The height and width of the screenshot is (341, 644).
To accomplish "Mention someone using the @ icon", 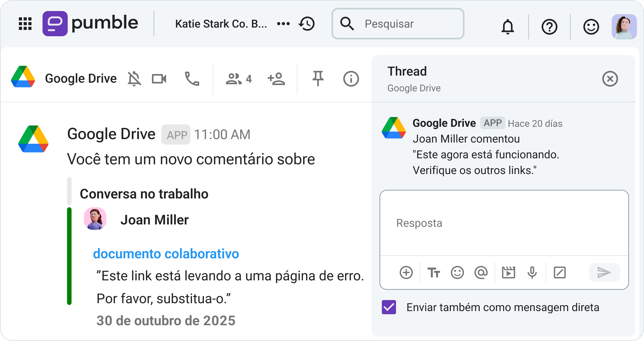I will coord(482,272).
